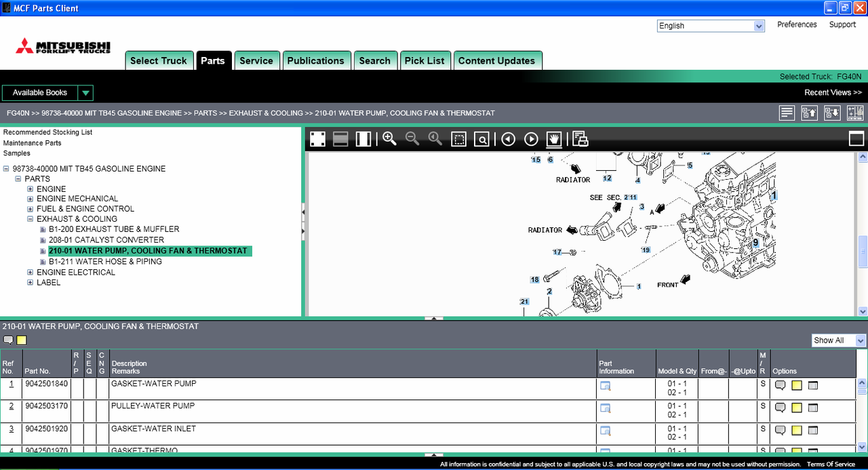Screen dimensions: 868x470
Task: Click the layout icon with down arrow
Action: (x=832, y=113)
